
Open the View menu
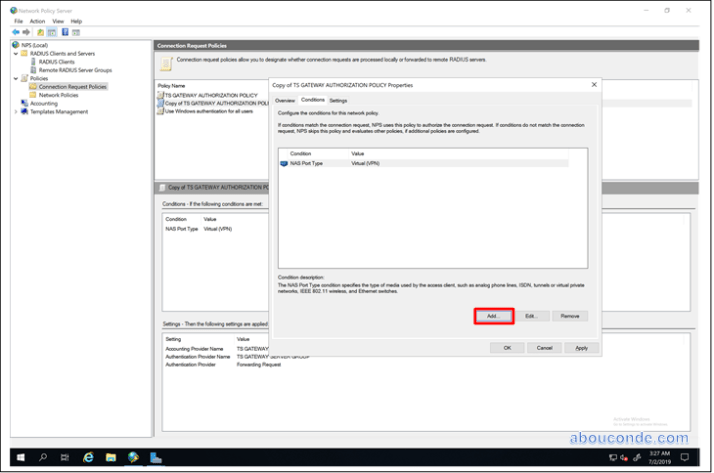(x=56, y=20)
